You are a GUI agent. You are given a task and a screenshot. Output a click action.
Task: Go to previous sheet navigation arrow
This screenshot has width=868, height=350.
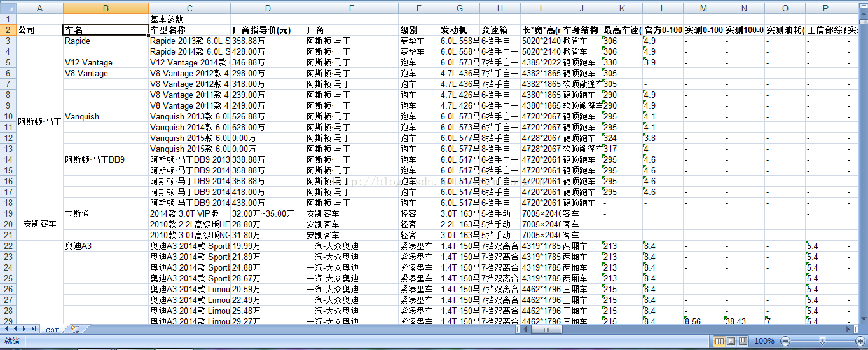coord(16,329)
